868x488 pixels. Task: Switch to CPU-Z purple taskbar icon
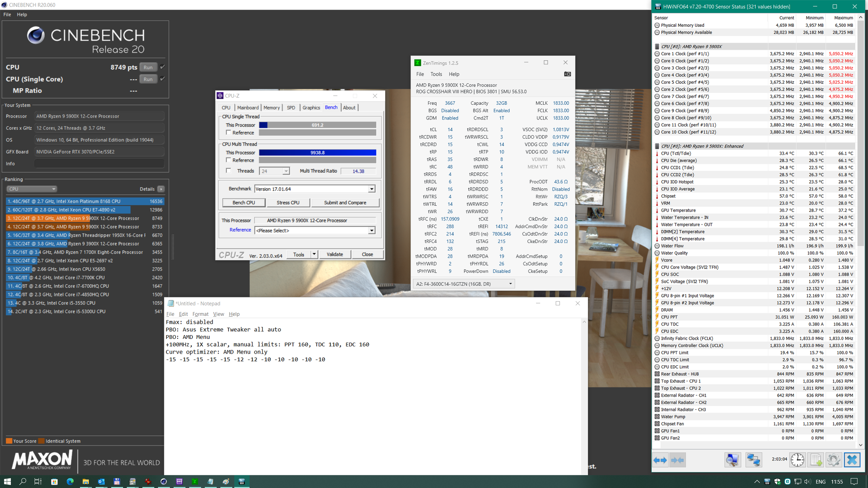point(179,482)
